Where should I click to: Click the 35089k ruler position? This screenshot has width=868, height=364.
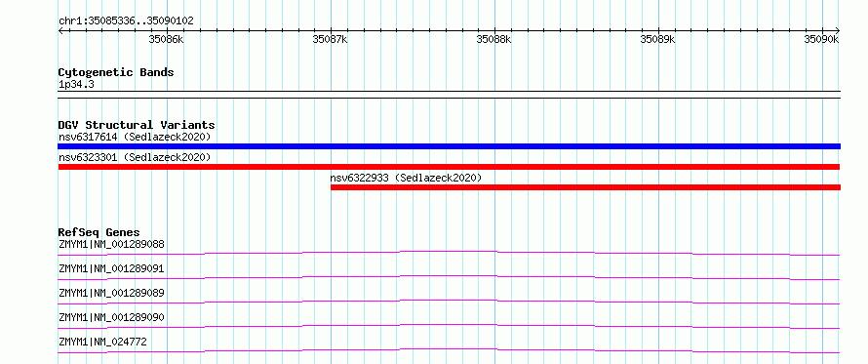pyautogui.click(x=658, y=39)
